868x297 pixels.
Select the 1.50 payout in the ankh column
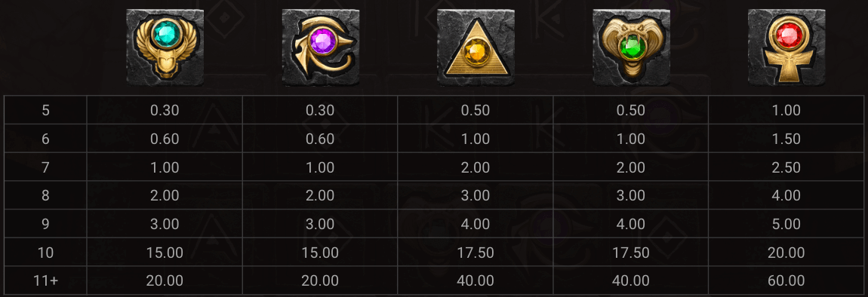tap(786, 138)
